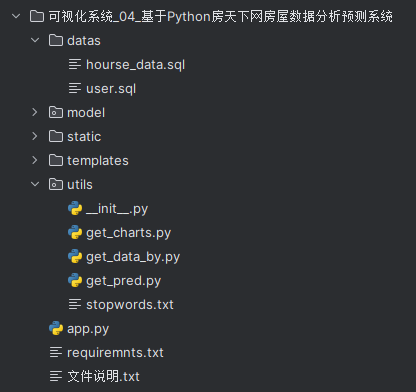Screen dimensions: 416x392
Task: Collapse the utils package chevron
Action: pos(35,184)
